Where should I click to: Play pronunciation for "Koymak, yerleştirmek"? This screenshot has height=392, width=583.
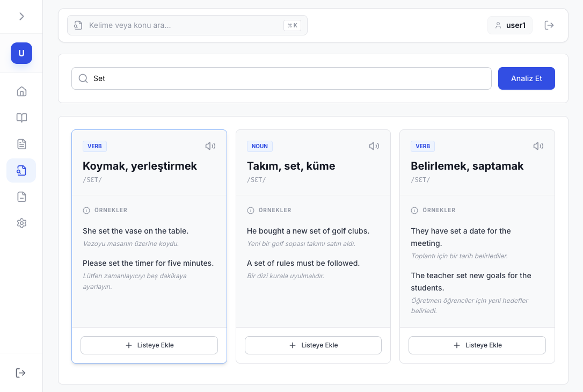coord(210,146)
